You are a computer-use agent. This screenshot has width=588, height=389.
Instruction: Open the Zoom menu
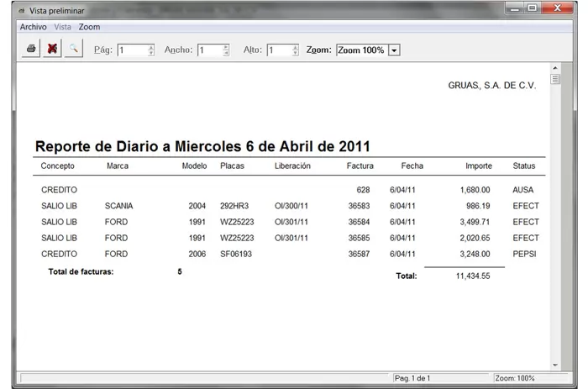tap(89, 27)
